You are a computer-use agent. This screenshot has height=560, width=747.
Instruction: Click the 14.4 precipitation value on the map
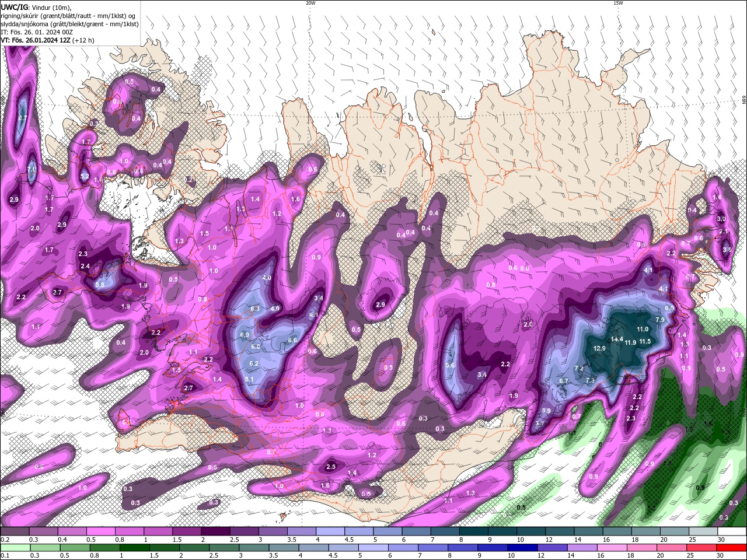617,339
